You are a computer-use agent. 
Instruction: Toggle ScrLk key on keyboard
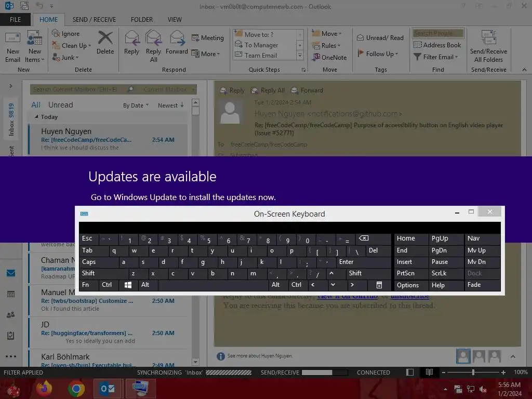(446, 273)
